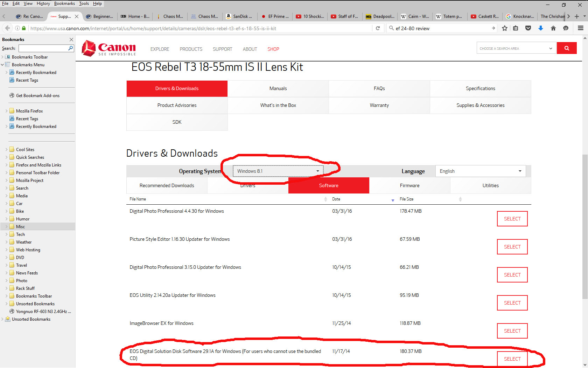
Task: Click the magnifier in the bookmarks search box
Action: click(x=71, y=48)
